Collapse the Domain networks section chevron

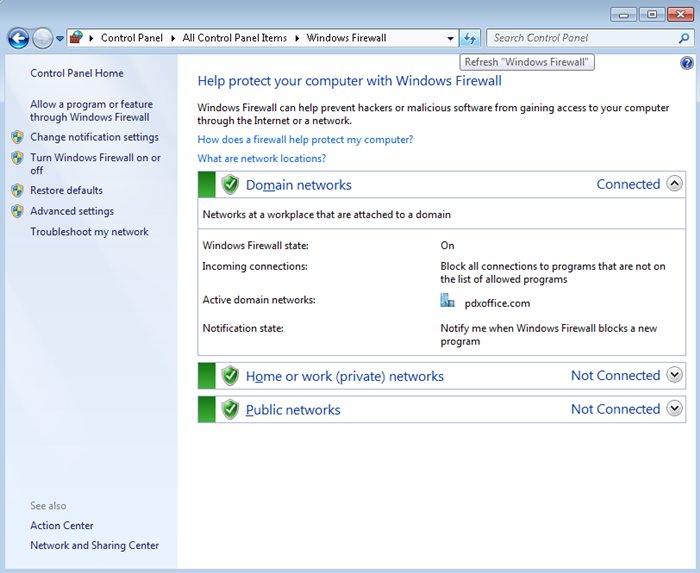pyautogui.click(x=675, y=183)
